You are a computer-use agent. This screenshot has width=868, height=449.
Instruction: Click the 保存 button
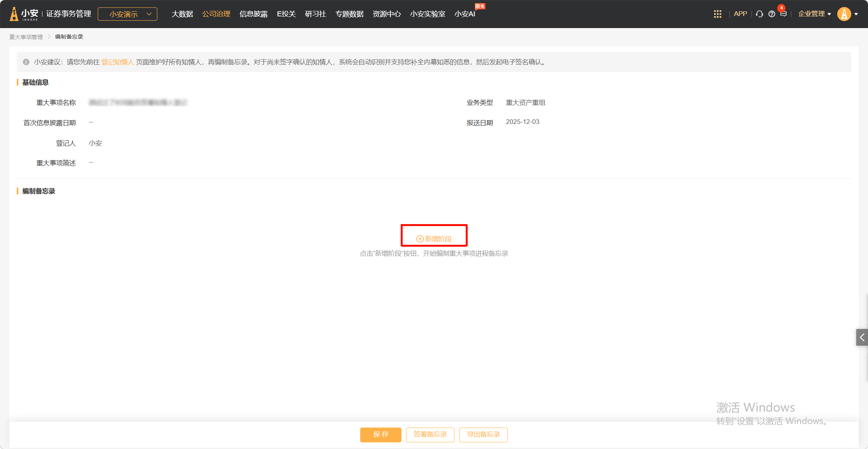click(380, 435)
